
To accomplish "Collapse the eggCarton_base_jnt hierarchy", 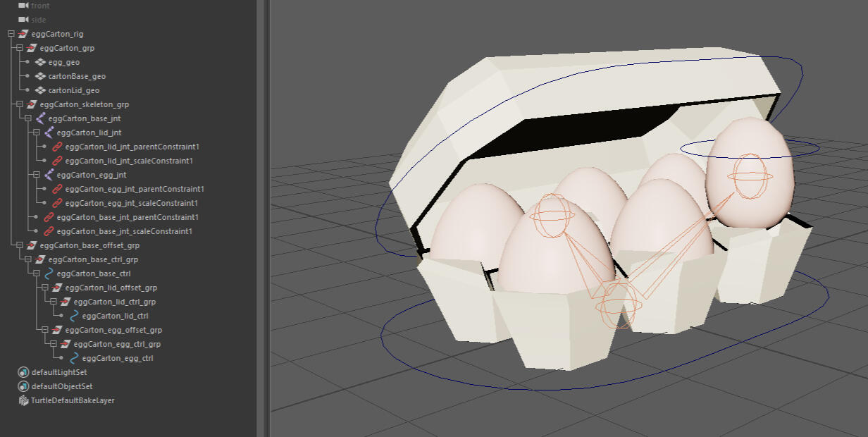I will 28,118.
